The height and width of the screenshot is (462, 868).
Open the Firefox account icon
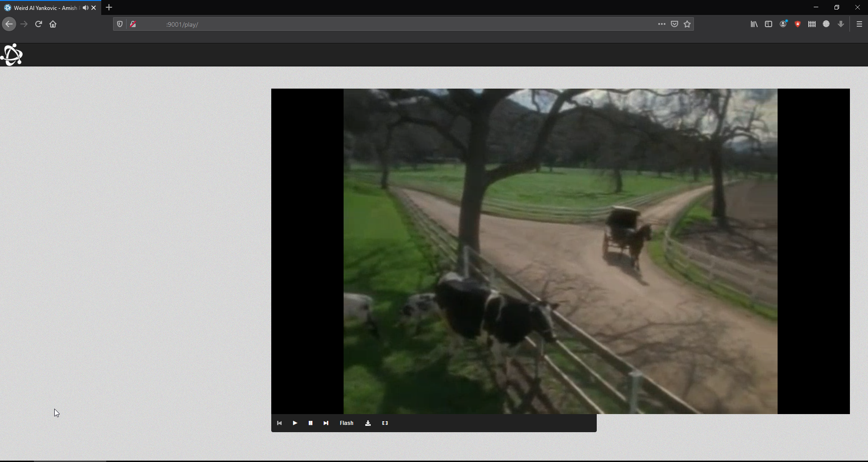pos(783,24)
